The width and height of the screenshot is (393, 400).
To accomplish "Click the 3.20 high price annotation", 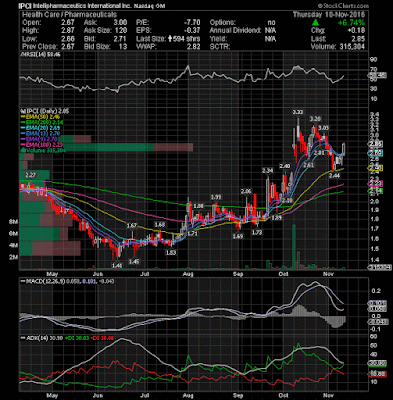I will click(315, 119).
